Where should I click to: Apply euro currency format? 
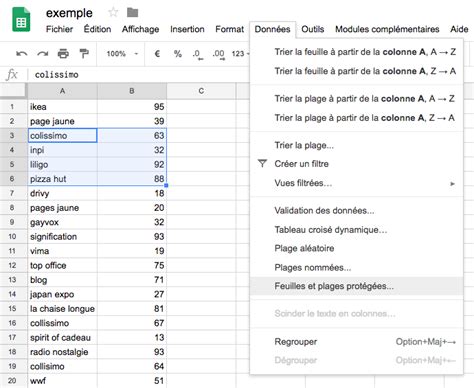pos(157,54)
